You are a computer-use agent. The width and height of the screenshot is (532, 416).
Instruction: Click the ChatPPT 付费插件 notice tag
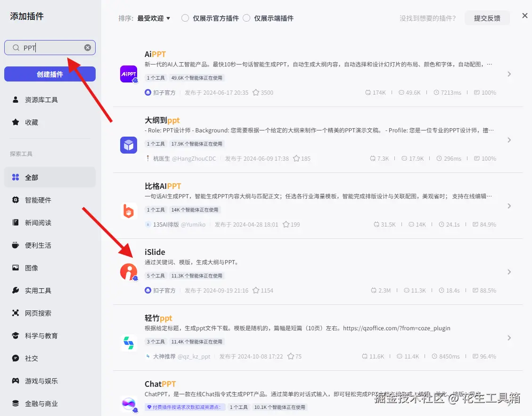click(185, 407)
